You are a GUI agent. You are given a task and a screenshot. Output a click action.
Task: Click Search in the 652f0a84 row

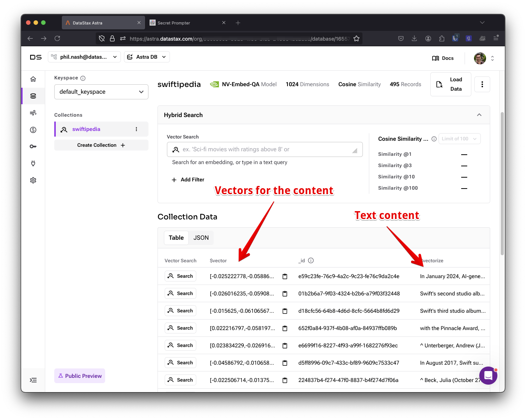point(180,328)
